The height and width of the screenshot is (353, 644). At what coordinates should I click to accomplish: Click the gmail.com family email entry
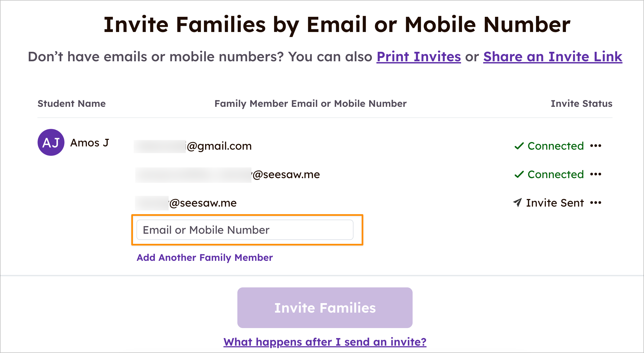tap(193, 146)
